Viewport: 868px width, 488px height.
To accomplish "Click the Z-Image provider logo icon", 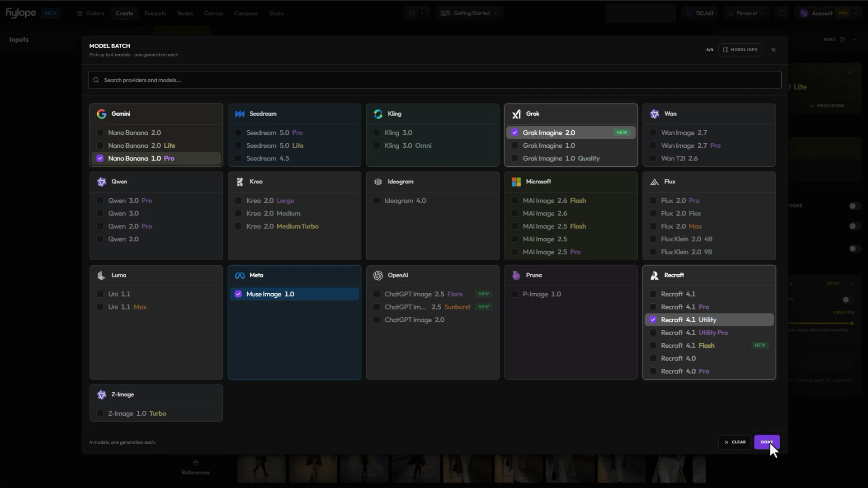I will point(101,394).
